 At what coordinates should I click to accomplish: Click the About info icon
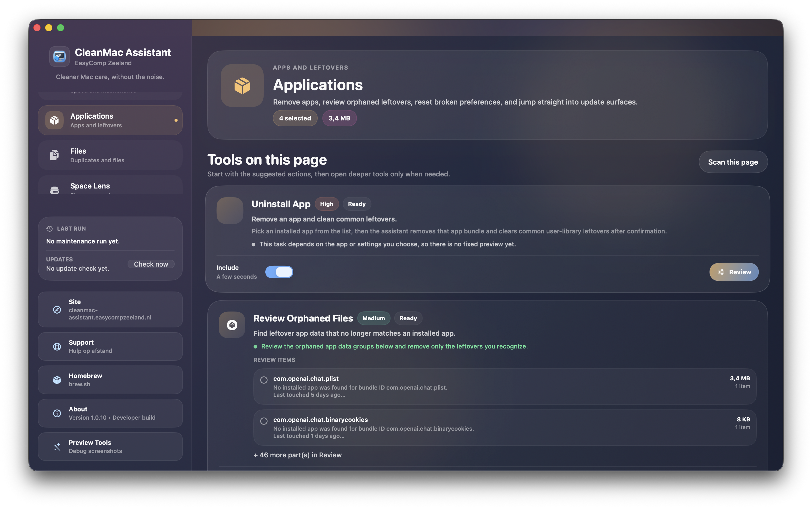[57, 413]
